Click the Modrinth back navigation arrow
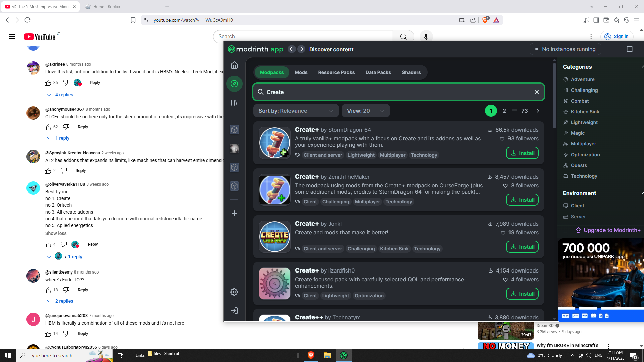This screenshot has width=644, height=362. (292, 49)
